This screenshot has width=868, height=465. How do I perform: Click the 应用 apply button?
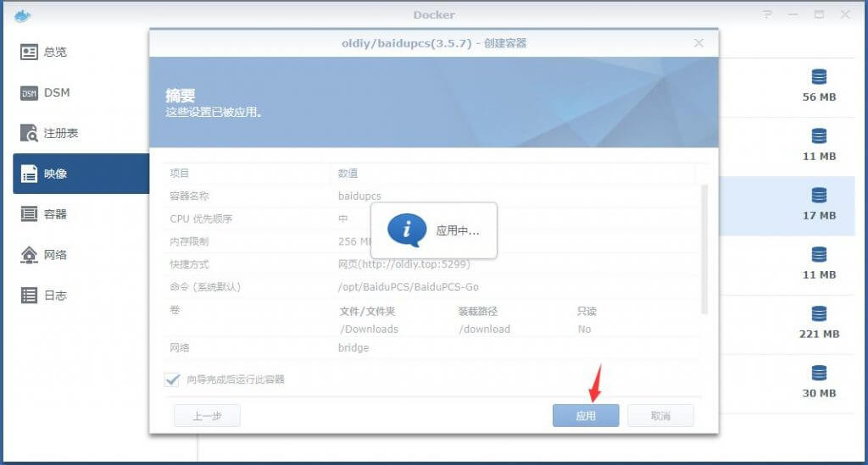pyautogui.click(x=586, y=416)
